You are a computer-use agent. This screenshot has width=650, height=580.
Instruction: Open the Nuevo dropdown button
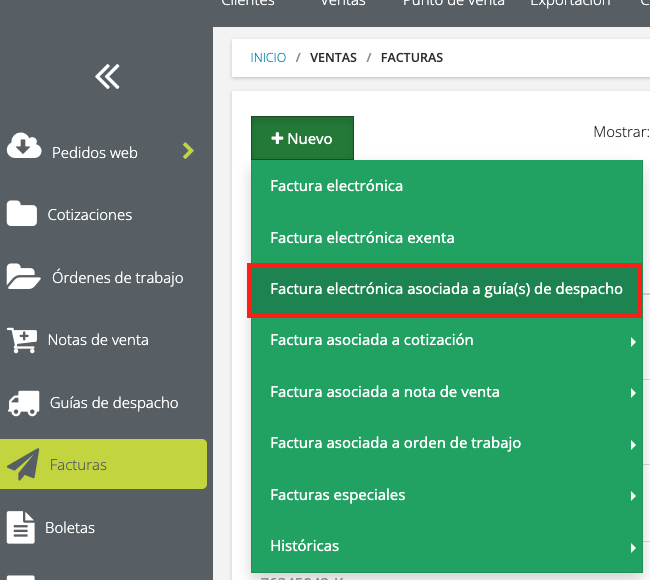(x=302, y=138)
